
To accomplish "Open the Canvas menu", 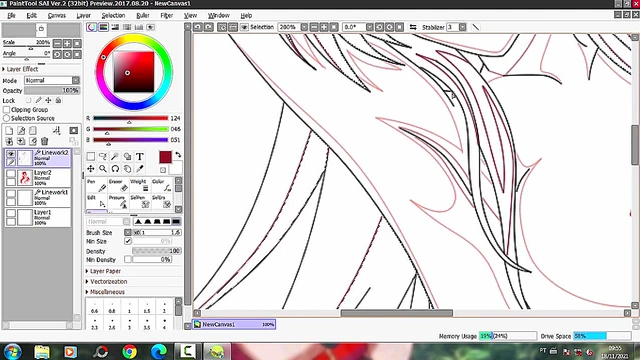I will (57, 15).
